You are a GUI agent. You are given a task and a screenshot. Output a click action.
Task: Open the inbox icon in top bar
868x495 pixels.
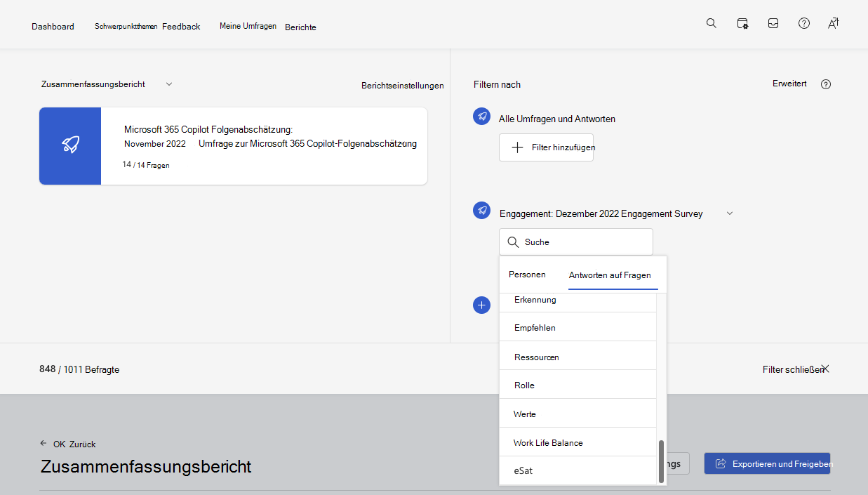point(773,23)
